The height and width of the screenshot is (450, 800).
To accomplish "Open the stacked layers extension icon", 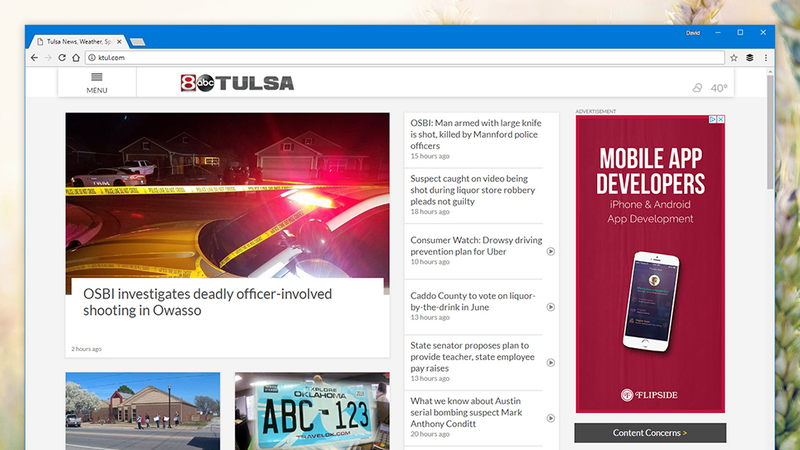I will point(749,58).
